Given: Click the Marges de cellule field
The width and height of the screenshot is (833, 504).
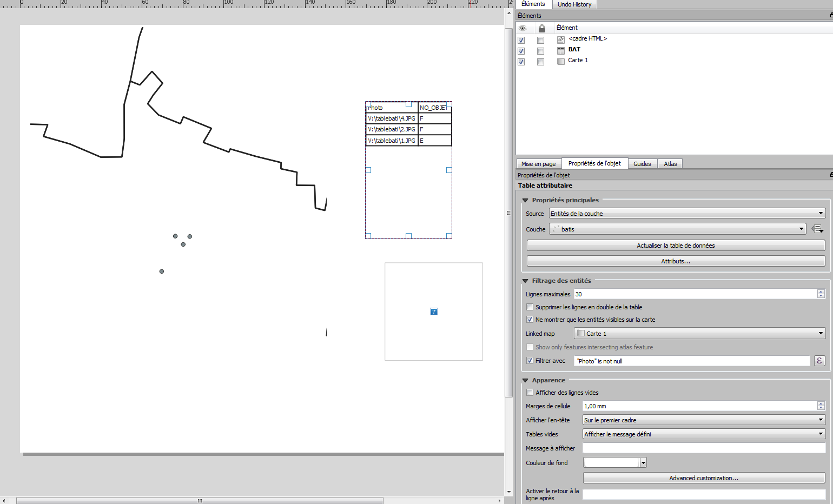Looking at the screenshot, I should click(x=700, y=406).
